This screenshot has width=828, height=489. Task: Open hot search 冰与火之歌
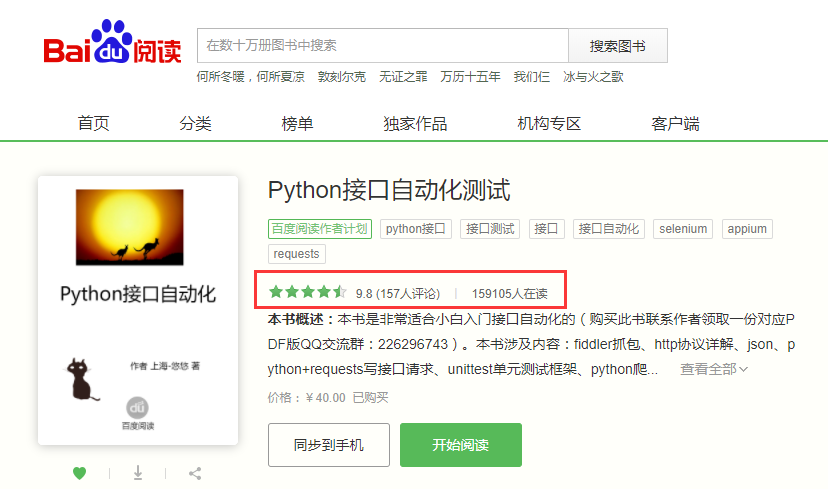click(x=594, y=77)
